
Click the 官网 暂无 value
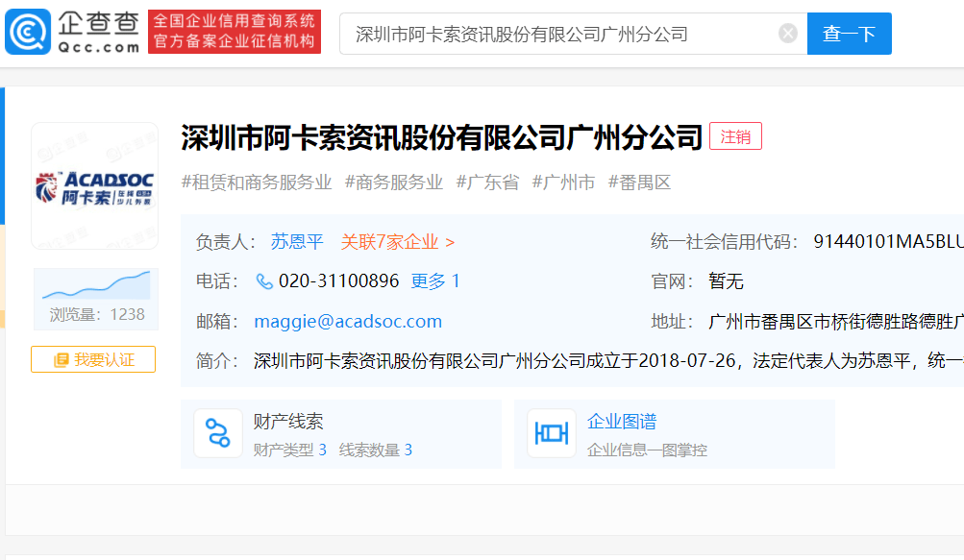726,281
